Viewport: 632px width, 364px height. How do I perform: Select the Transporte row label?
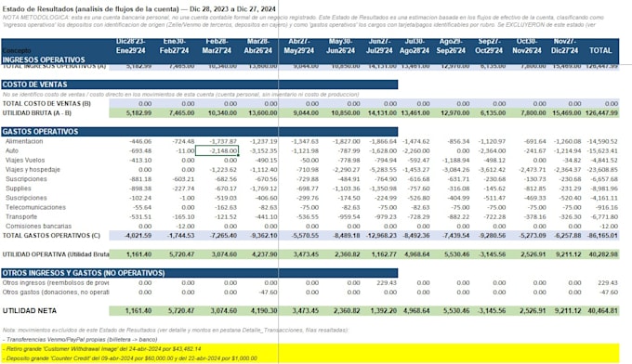pos(21,216)
